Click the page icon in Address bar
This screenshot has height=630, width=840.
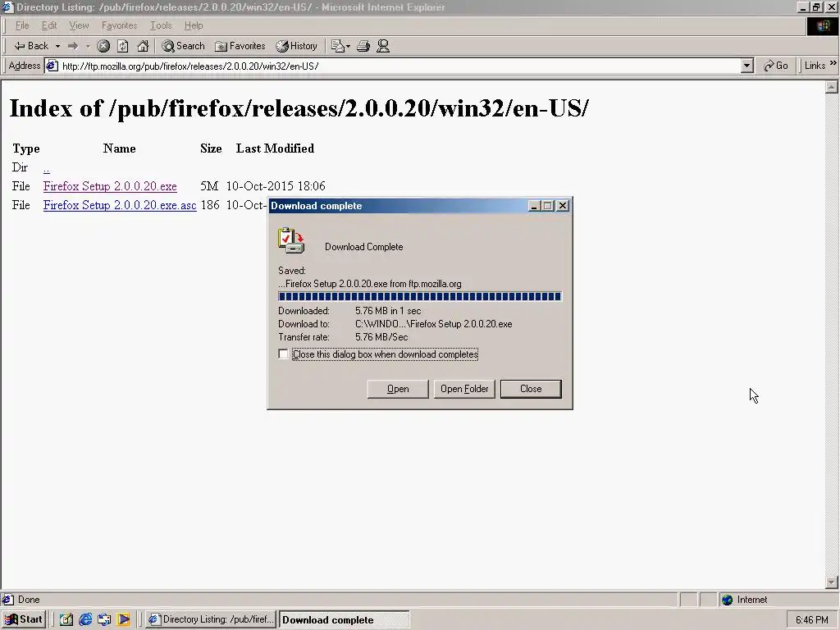(52, 66)
